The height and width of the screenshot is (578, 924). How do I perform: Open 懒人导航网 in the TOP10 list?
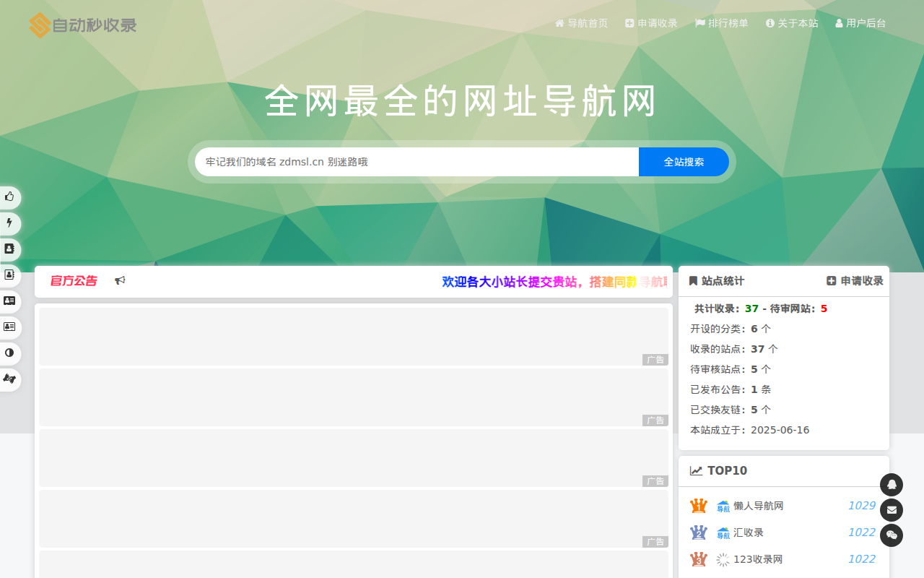758,506
